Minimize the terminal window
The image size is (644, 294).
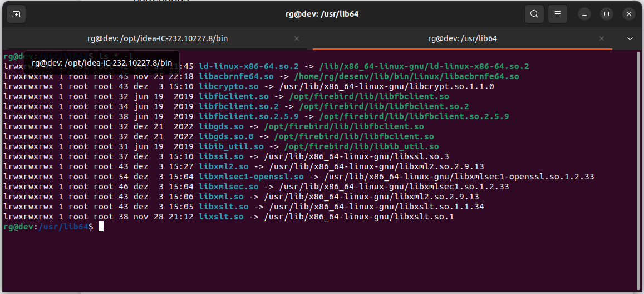584,14
